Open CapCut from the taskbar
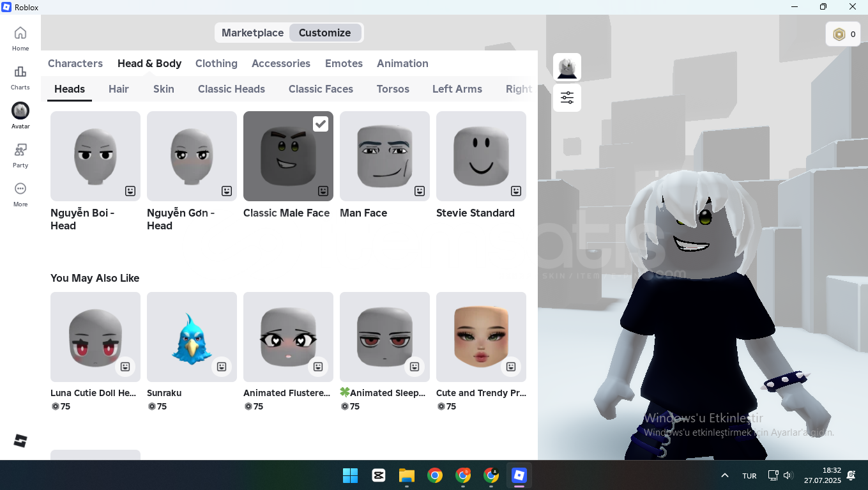 378,475
